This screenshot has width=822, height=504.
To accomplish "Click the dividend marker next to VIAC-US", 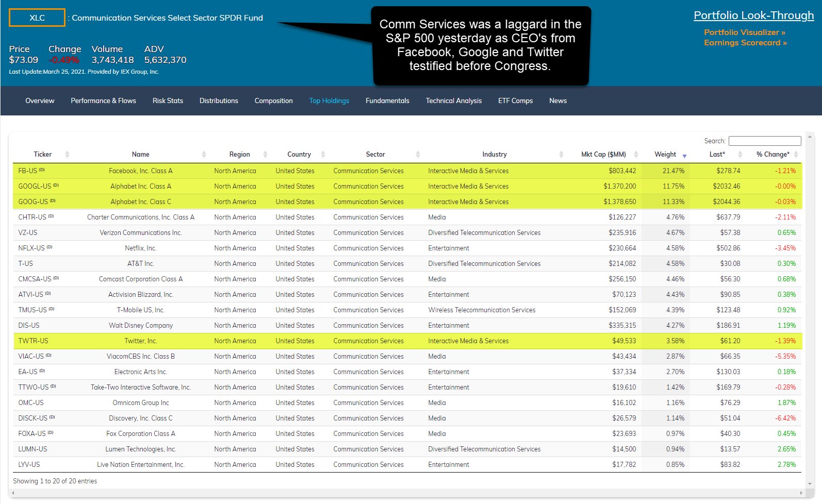I will pyautogui.click(x=48, y=355).
